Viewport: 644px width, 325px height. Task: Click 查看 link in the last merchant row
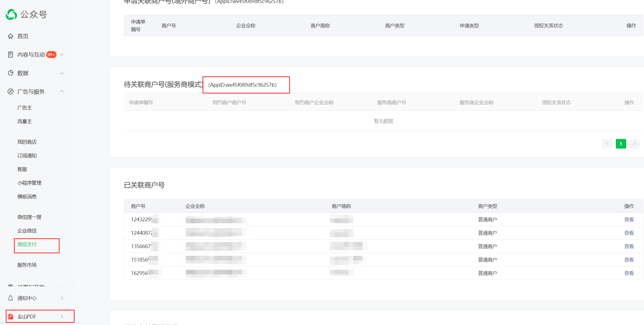click(x=629, y=273)
